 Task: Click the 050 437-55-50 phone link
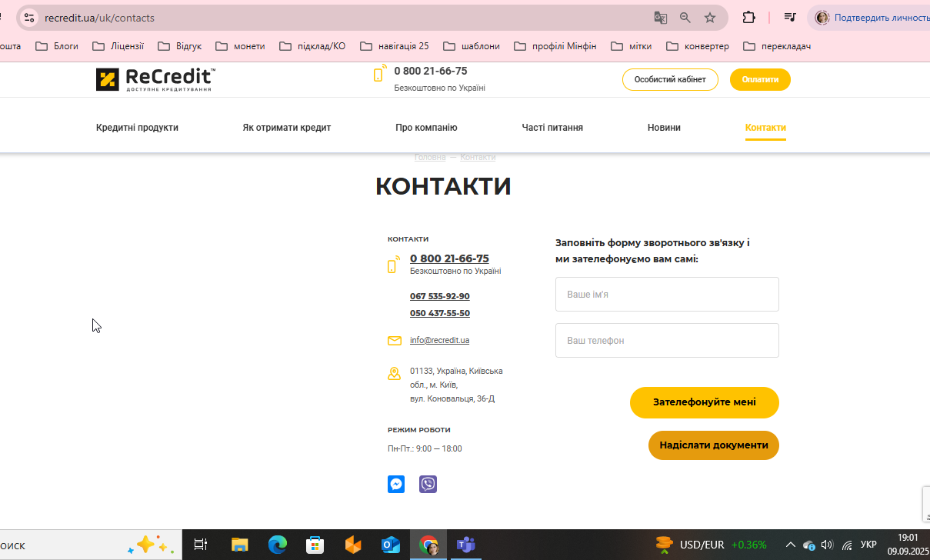[440, 314]
